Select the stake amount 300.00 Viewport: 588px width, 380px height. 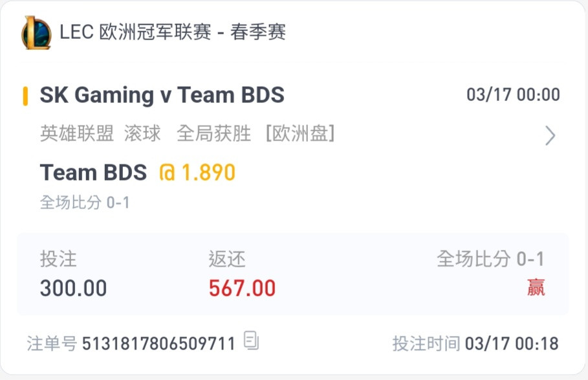point(74,288)
